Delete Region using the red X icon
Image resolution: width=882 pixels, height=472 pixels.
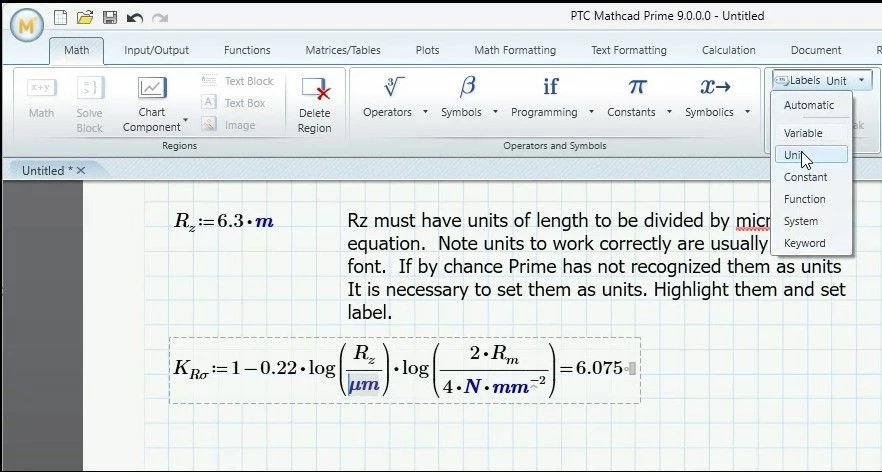click(314, 105)
